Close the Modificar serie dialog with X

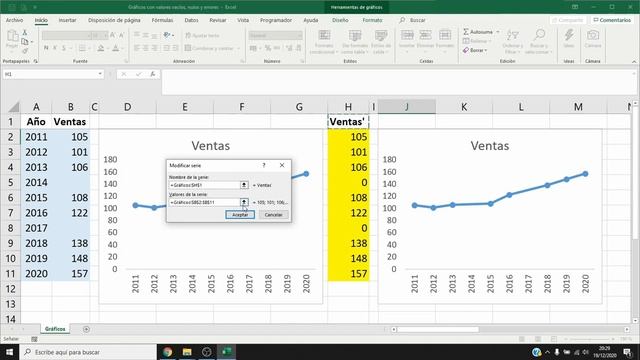click(282, 165)
